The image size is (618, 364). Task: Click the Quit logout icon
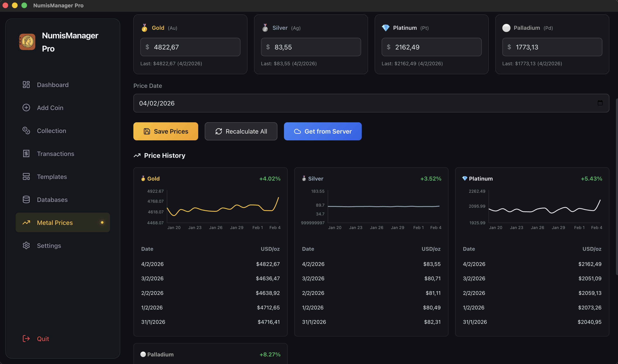26,339
